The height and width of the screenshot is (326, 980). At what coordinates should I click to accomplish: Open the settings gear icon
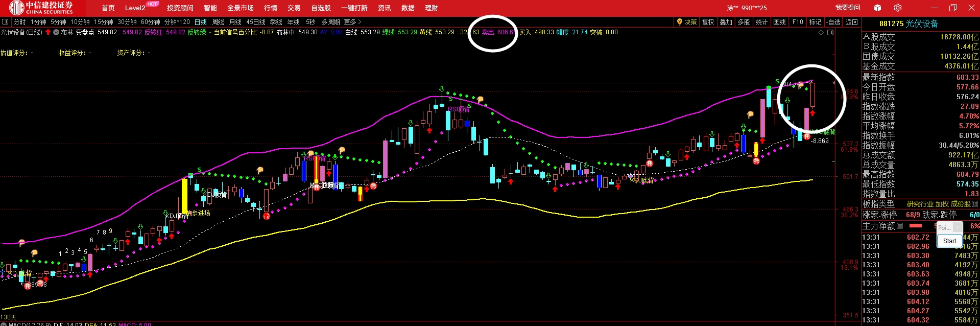tap(898, 8)
